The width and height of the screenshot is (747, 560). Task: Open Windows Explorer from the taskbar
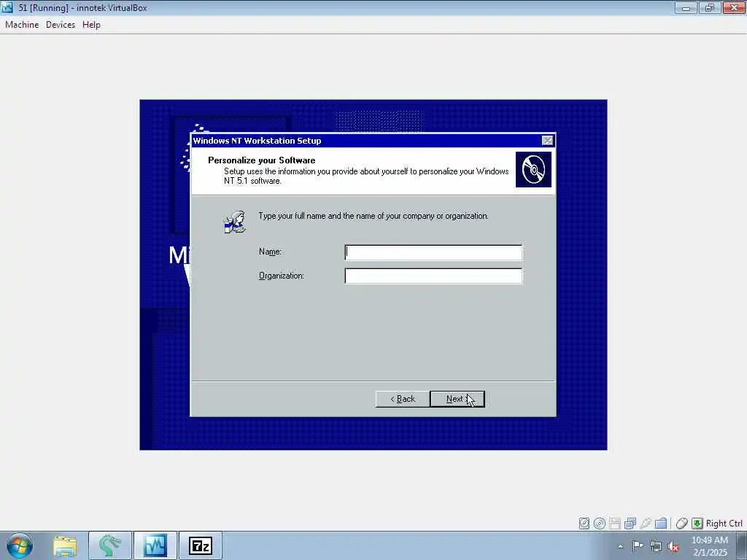click(x=65, y=545)
